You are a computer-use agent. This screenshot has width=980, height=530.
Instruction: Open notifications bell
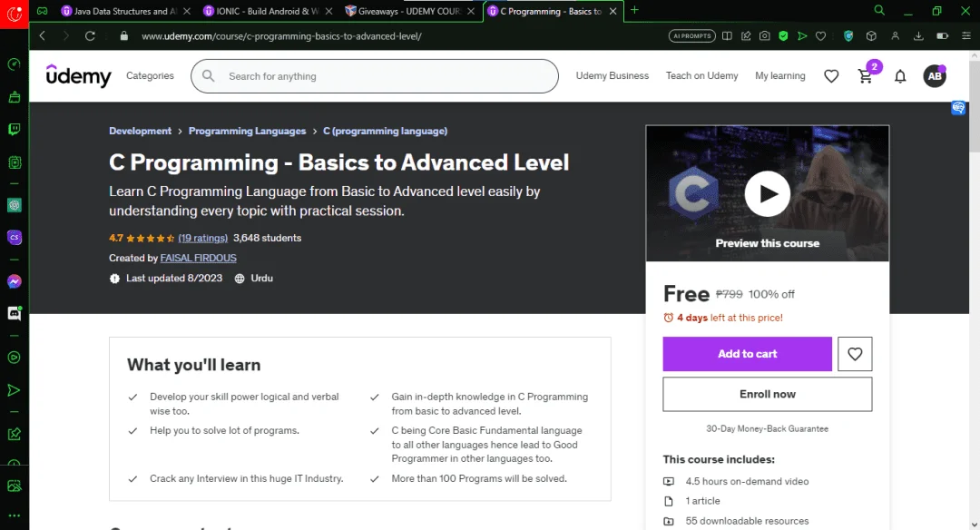coord(900,76)
